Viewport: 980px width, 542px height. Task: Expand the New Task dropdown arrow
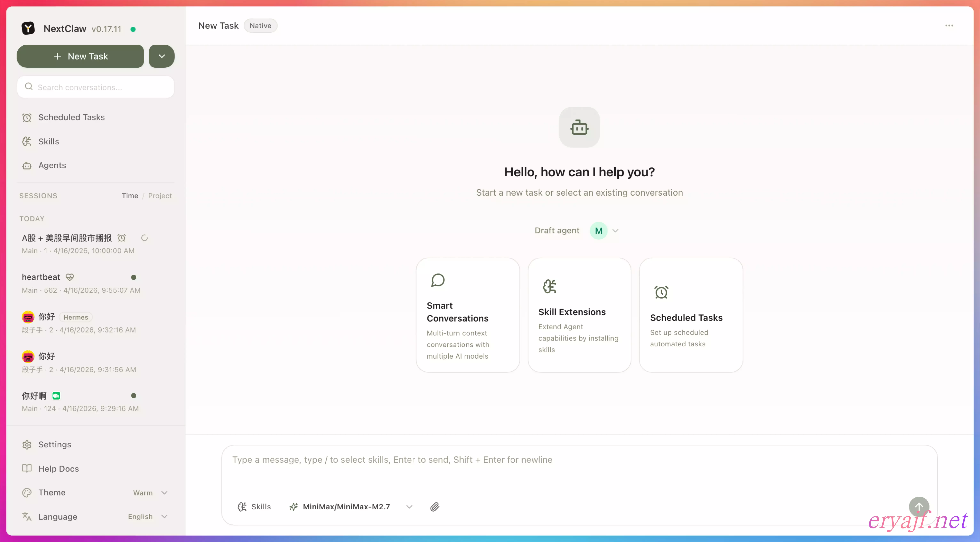click(162, 56)
